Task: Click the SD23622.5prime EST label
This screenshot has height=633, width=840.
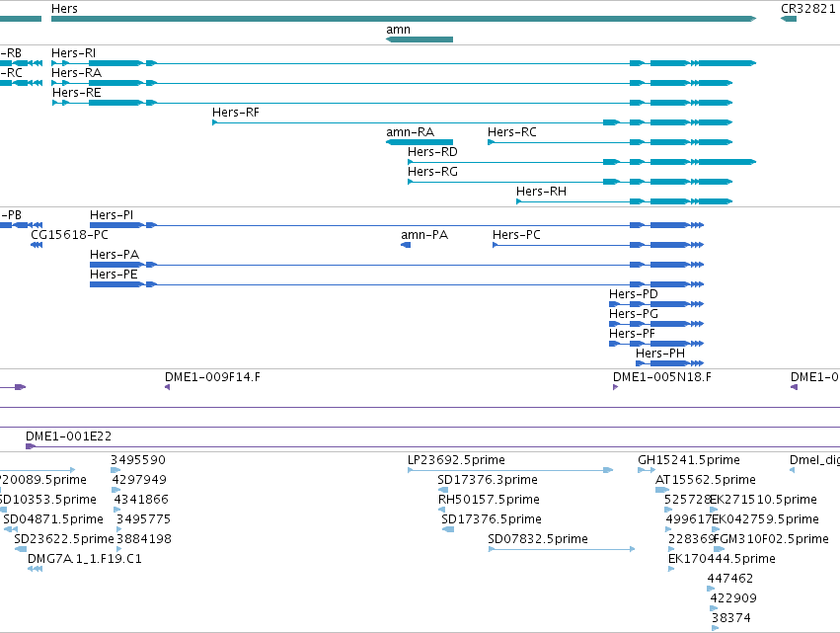Action: pos(64,540)
